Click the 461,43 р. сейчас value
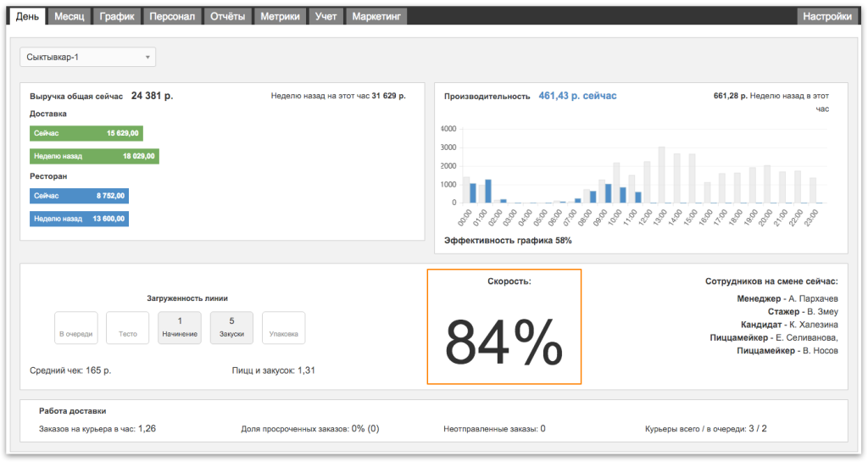The image size is (868, 462). point(577,96)
